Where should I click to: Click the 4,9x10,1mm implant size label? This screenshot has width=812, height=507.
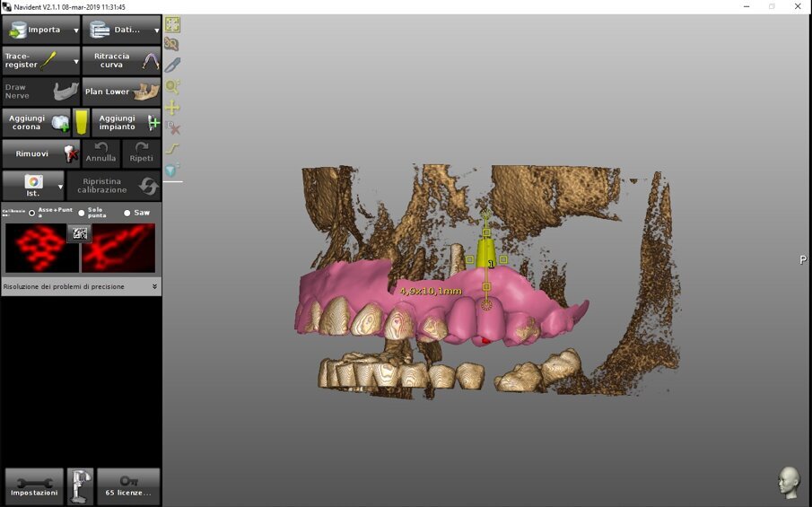point(431,291)
